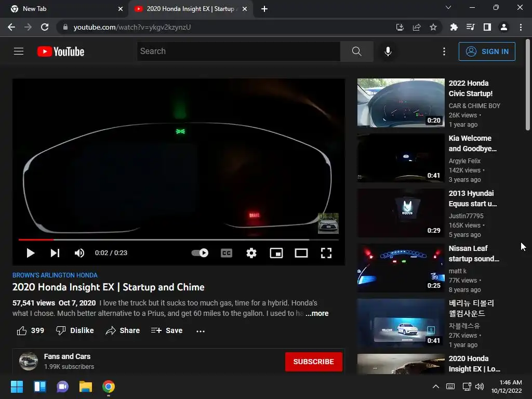The width and height of the screenshot is (532, 399).
Task: Toggle the autoplay switch
Action: [x=200, y=253]
